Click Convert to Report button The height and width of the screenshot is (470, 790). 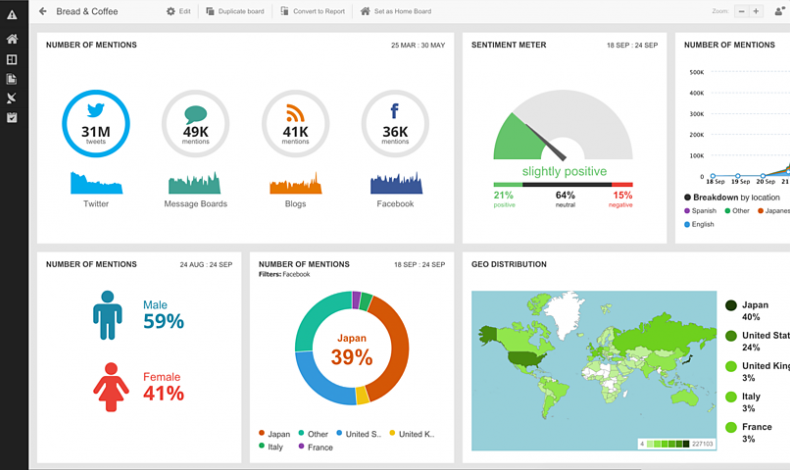pos(313,11)
